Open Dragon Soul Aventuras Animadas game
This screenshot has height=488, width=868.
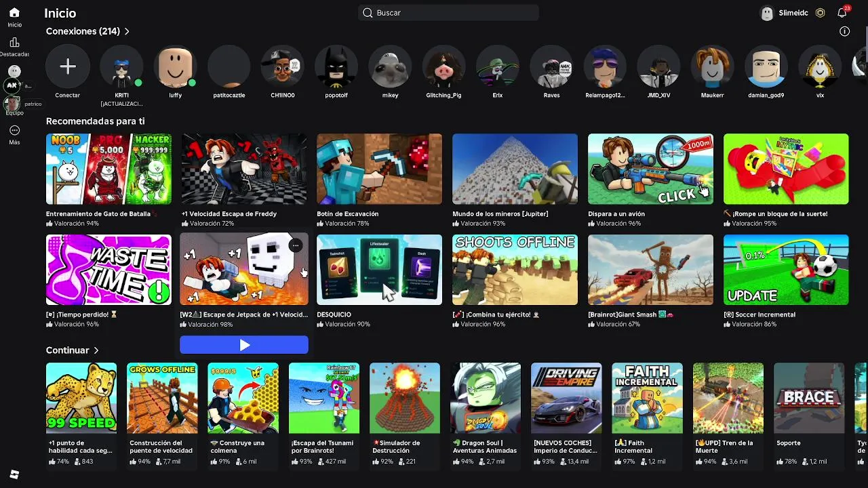pyautogui.click(x=486, y=398)
